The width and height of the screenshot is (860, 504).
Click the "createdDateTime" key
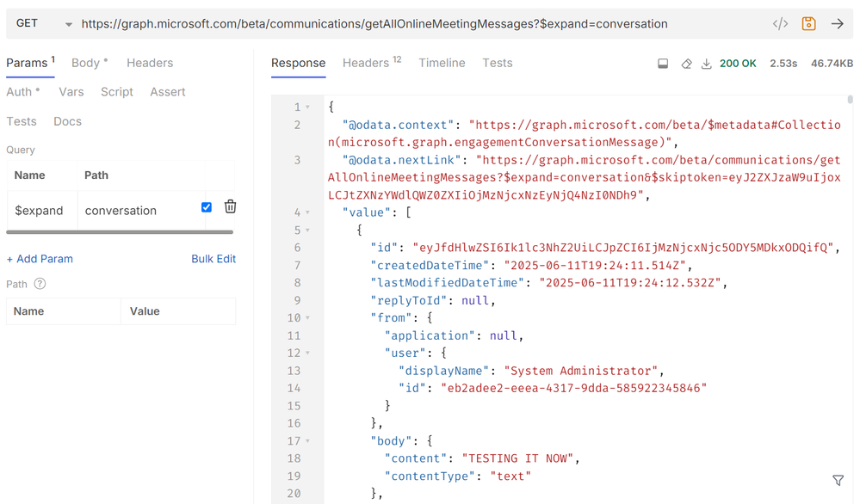coord(430,266)
